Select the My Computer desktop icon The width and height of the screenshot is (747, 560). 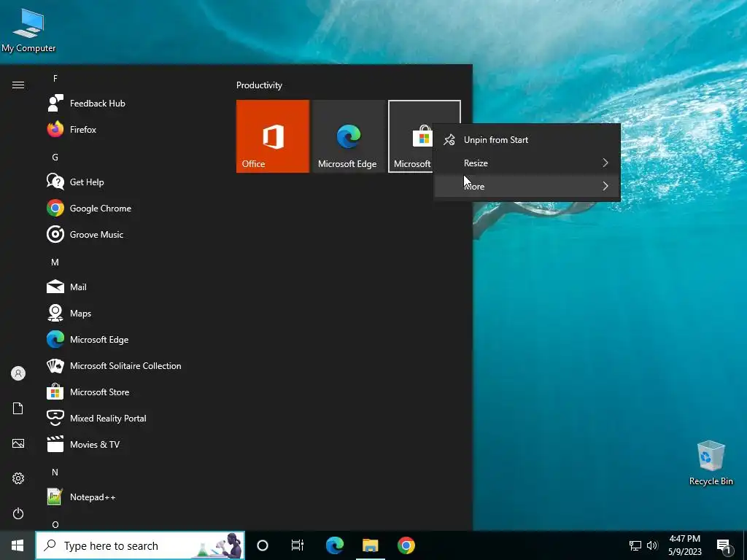point(28,29)
